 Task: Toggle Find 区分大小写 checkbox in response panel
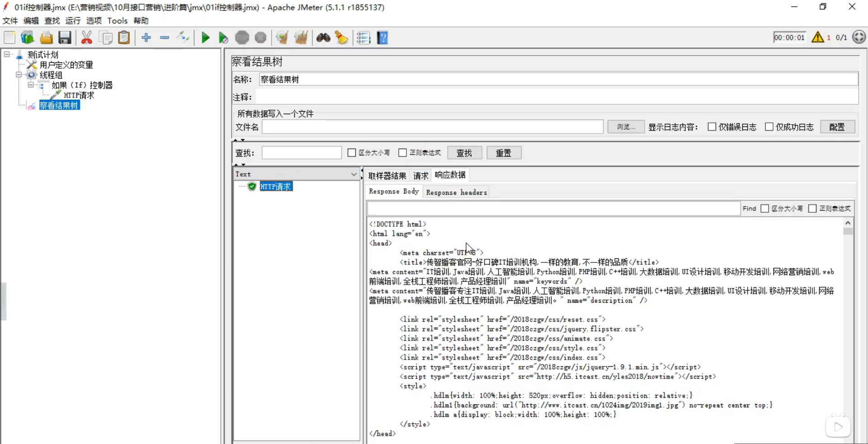point(764,208)
